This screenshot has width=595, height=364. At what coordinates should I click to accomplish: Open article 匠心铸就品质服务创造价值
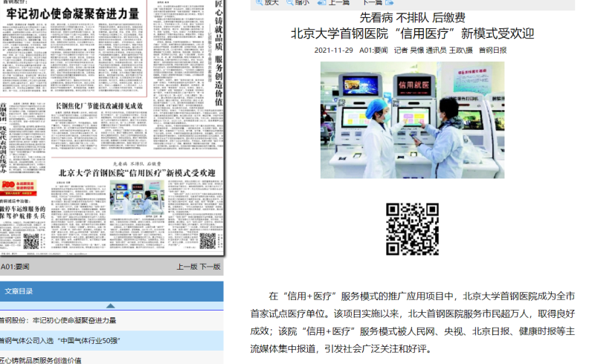tap(40, 360)
